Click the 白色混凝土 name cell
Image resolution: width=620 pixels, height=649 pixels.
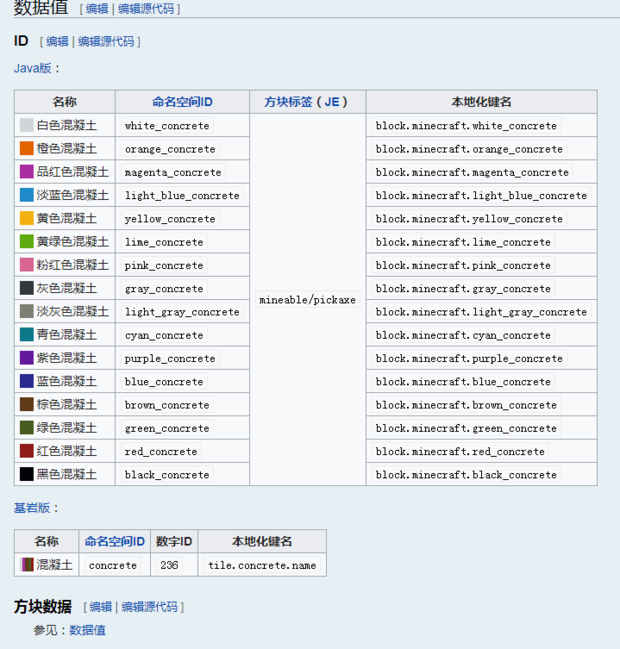(x=65, y=125)
